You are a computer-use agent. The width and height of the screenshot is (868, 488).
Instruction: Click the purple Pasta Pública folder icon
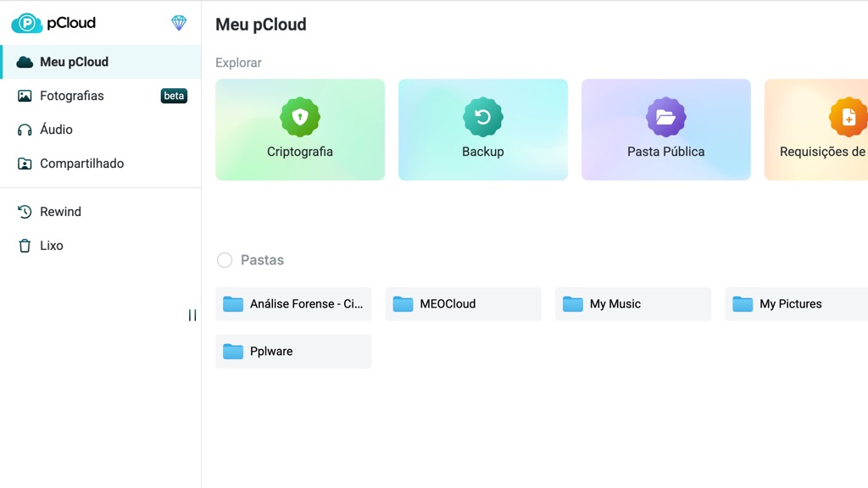[x=666, y=117]
